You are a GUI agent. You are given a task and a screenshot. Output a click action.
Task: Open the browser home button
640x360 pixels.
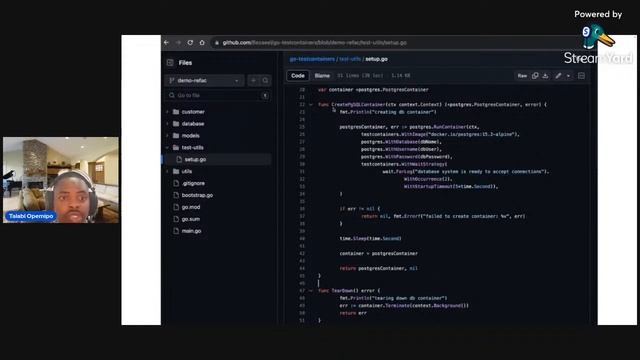pos(202,42)
